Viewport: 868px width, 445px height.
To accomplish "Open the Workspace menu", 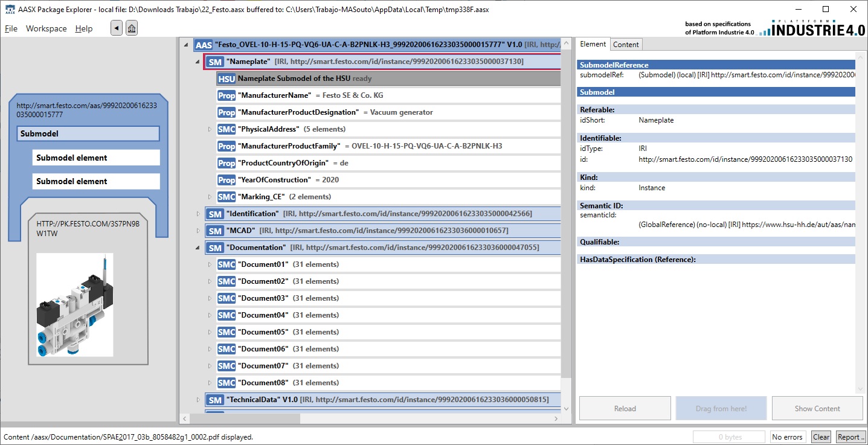I will 46,28.
